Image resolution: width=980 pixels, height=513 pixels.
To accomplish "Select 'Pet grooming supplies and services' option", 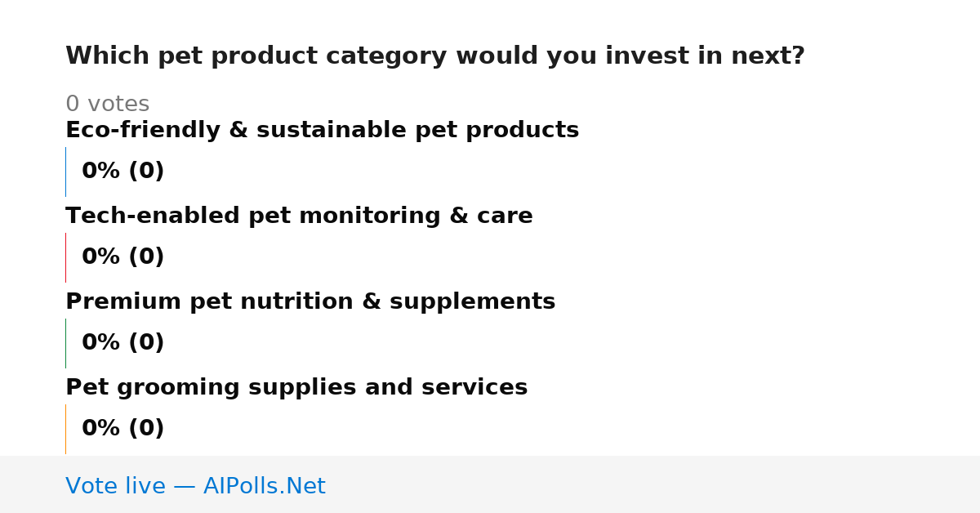I will tap(296, 388).
